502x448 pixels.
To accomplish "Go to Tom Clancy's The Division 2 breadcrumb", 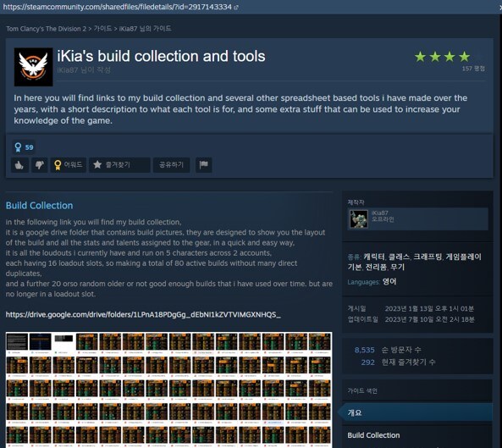I will click(46, 29).
